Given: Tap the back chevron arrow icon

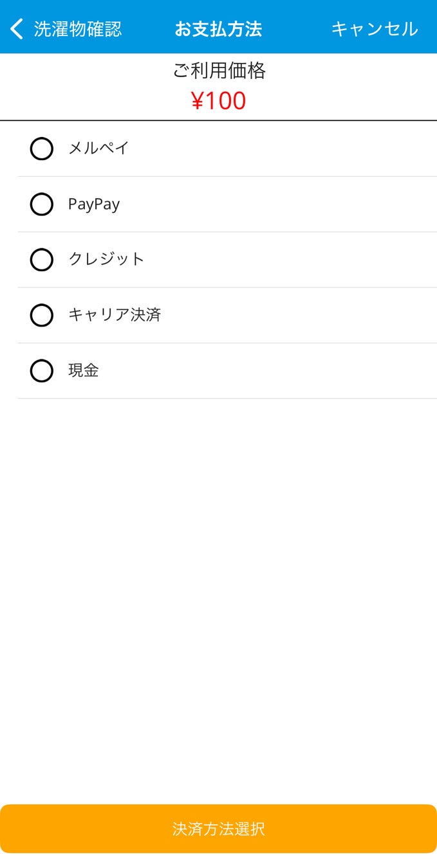Looking at the screenshot, I should point(17,29).
